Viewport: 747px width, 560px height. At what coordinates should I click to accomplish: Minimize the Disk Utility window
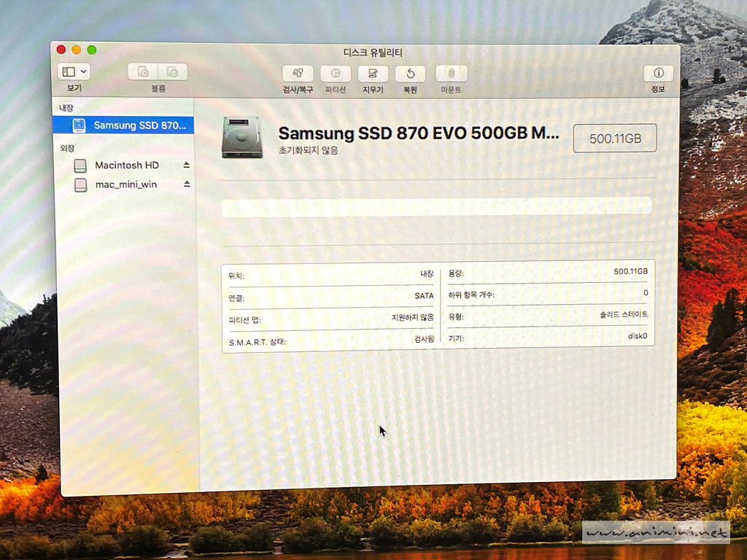[76, 50]
